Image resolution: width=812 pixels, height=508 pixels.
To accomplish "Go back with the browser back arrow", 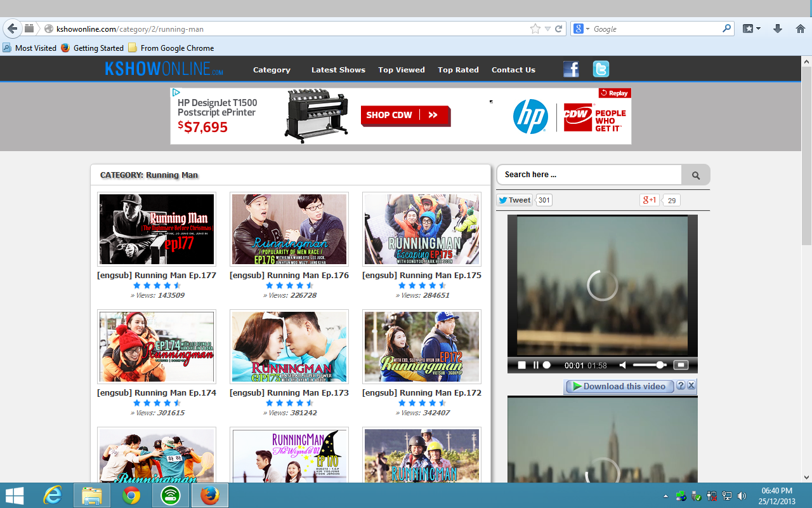I will point(12,29).
